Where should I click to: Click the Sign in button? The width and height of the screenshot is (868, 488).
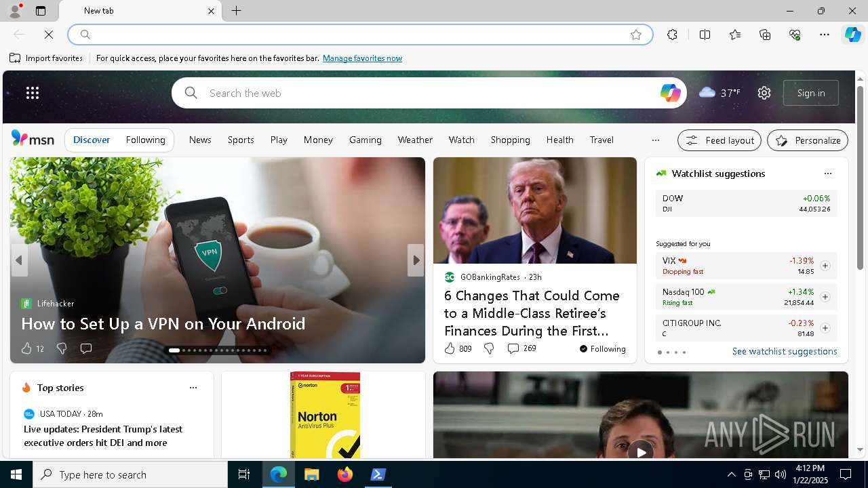(x=811, y=93)
